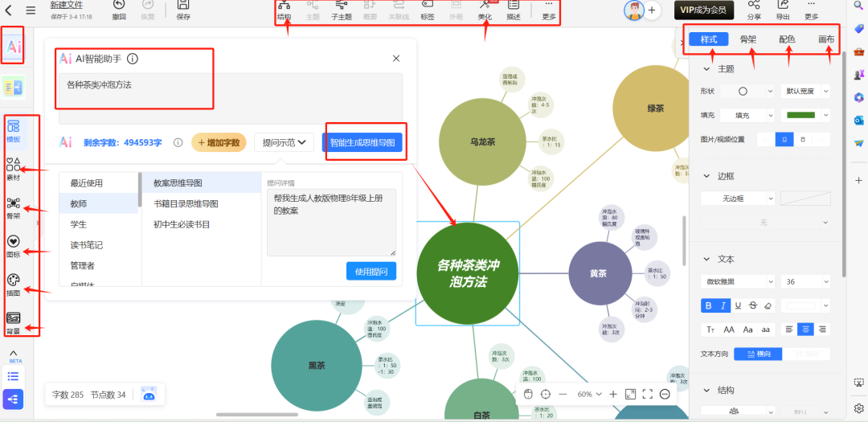Enter fullscreen mode icon
868x422 pixels.
pos(648,395)
